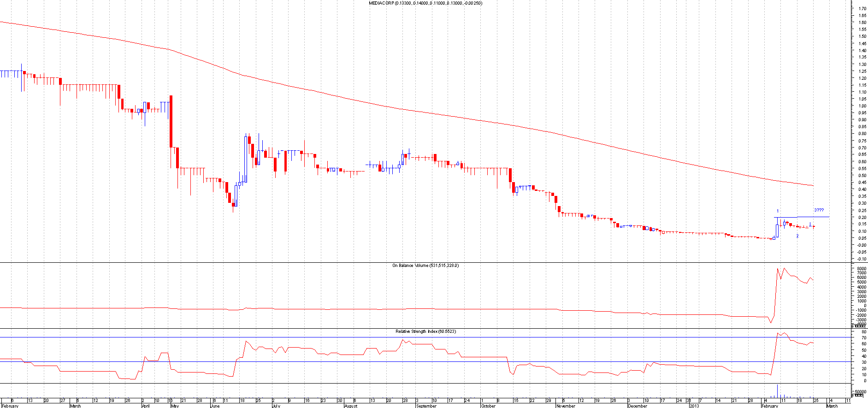This screenshot has width=868, height=408.
Task: Click the 50000 volume scale label
Action: pyautogui.click(x=860, y=391)
